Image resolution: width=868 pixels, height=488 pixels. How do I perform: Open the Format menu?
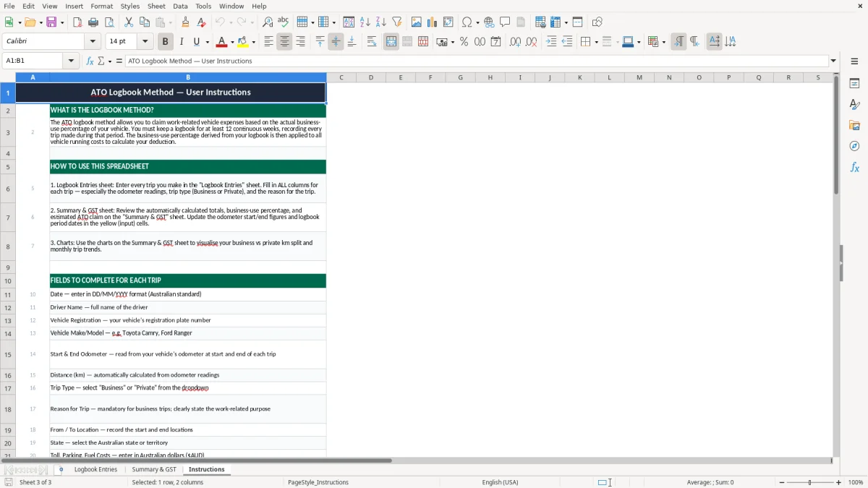[101, 6]
